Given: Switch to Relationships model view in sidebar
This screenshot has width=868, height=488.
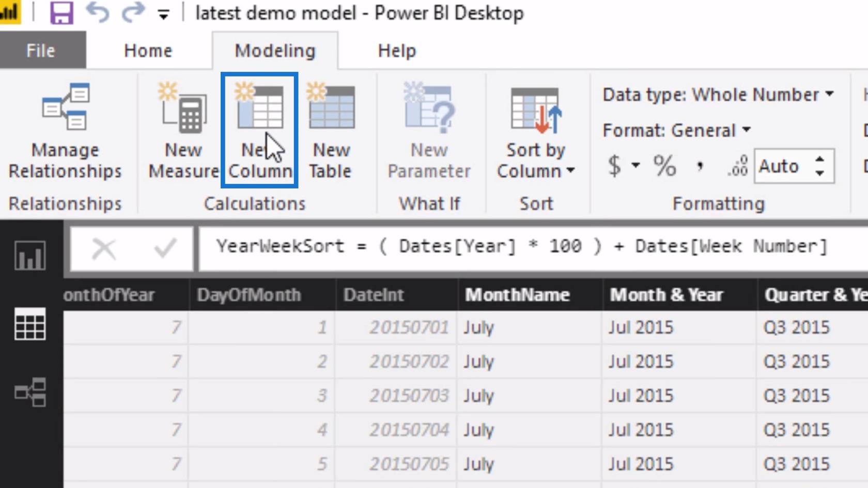Looking at the screenshot, I should coord(30,392).
